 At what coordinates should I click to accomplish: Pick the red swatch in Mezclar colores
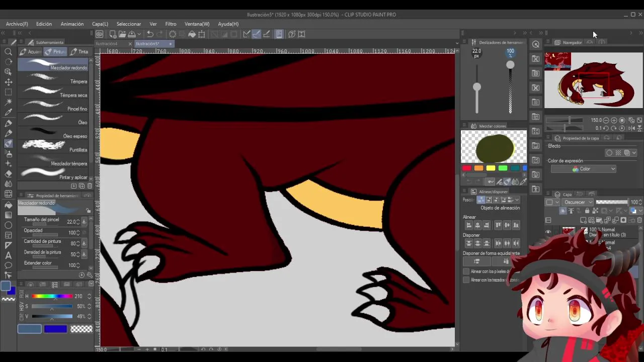(466, 168)
